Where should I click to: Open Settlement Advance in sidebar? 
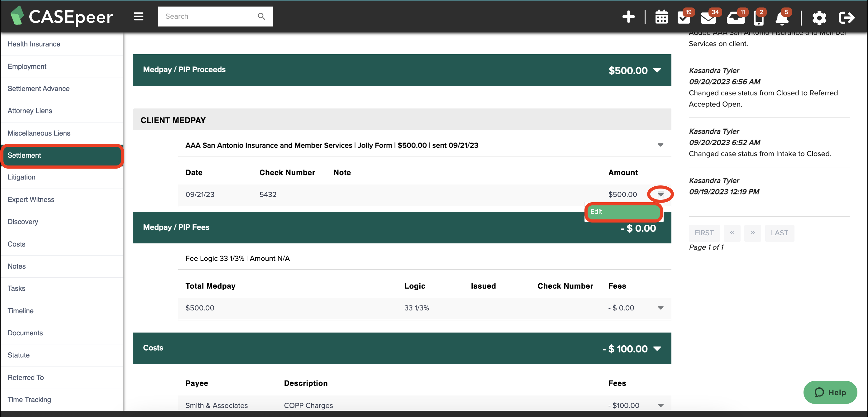tap(62, 89)
